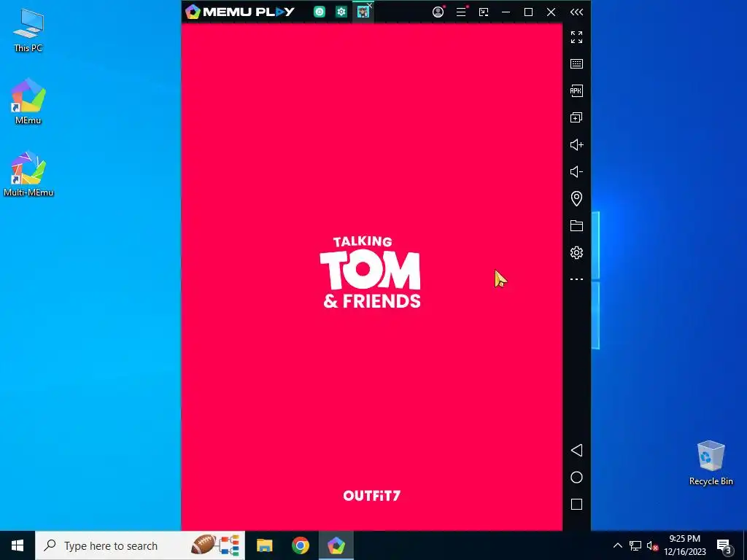Image resolution: width=747 pixels, height=560 pixels.
Task: Close the MEmu Play window
Action: pos(551,12)
